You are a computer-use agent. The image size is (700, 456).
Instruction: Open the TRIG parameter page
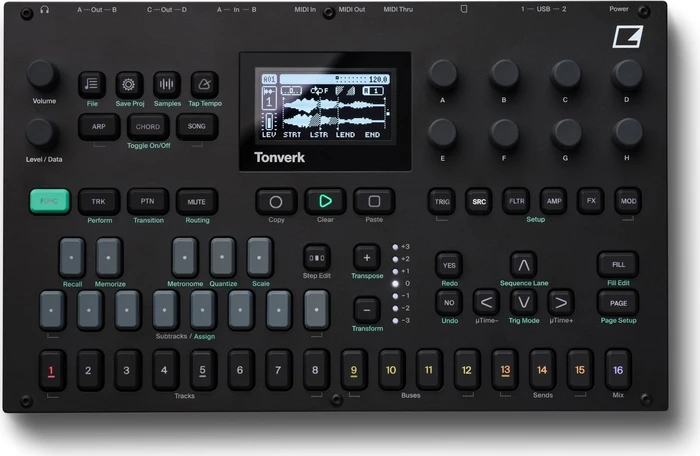(x=442, y=201)
